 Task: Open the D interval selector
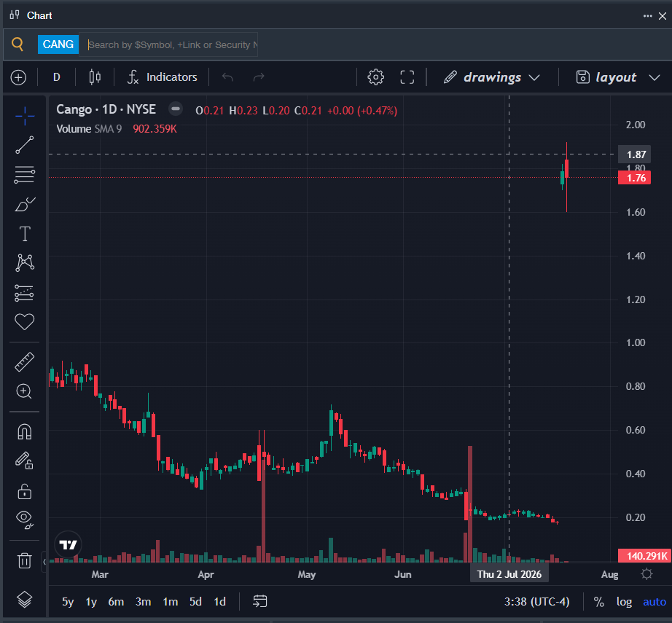click(57, 77)
